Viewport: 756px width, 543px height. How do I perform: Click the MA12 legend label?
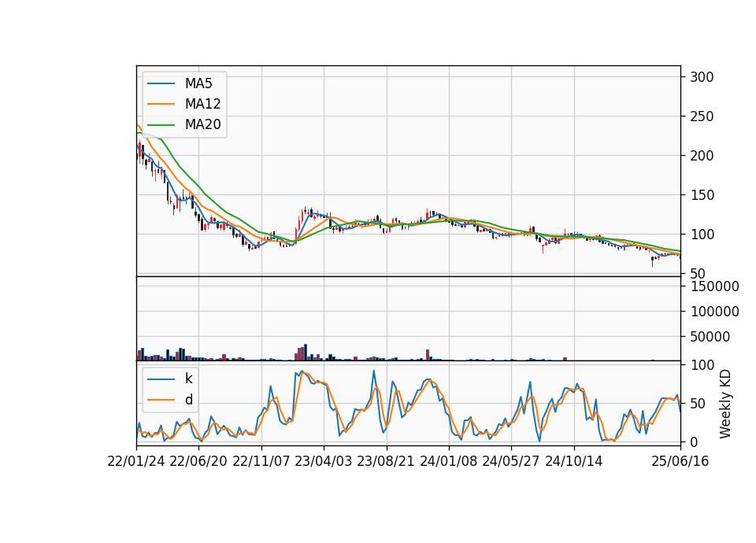pyautogui.click(x=202, y=104)
